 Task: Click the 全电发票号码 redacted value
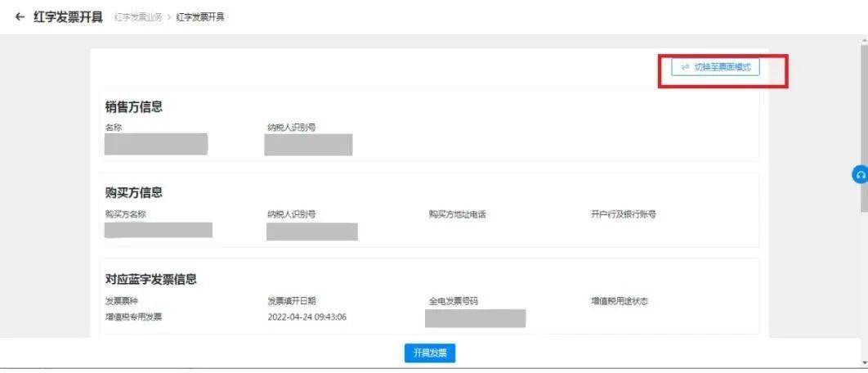475,319
